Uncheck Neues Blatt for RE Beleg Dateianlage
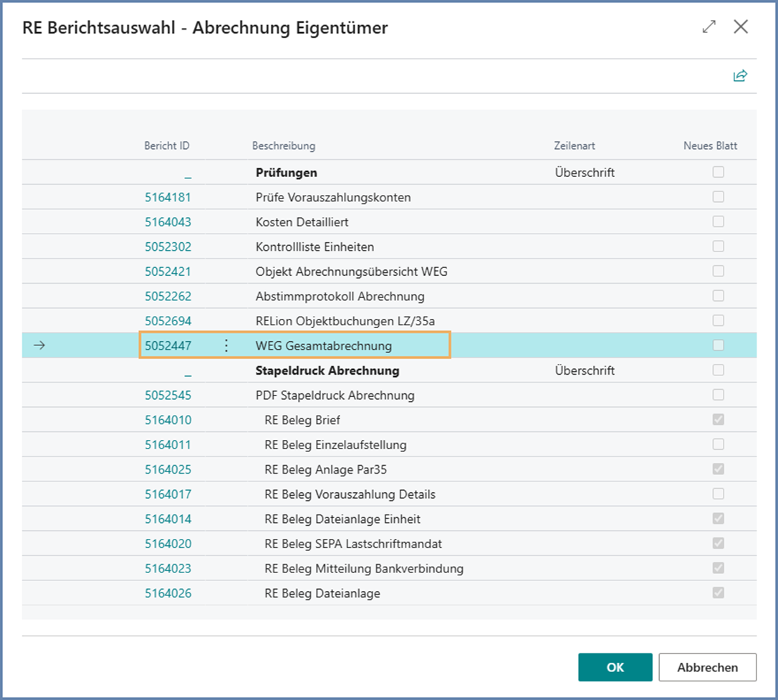The width and height of the screenshot is (778, 700). (x=718, y=593)
